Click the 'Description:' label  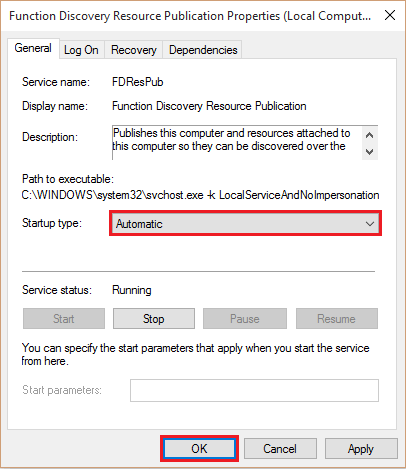tap(50, 137)
